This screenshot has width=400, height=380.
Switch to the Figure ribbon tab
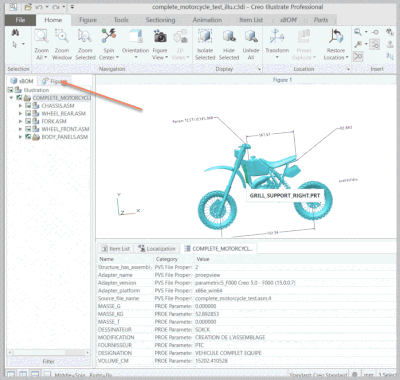point(88,20)
